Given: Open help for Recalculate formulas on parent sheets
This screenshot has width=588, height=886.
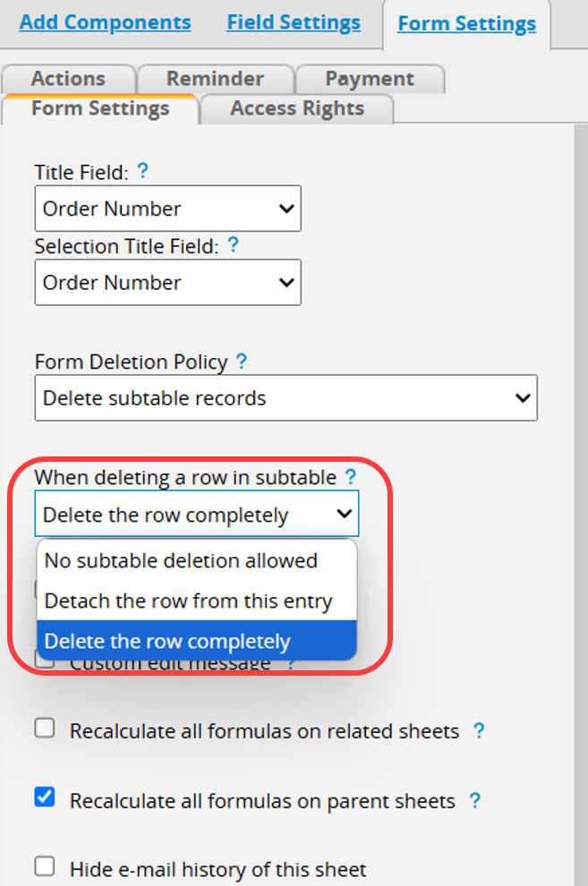Looking at the screenshot, I should (475, 800).
